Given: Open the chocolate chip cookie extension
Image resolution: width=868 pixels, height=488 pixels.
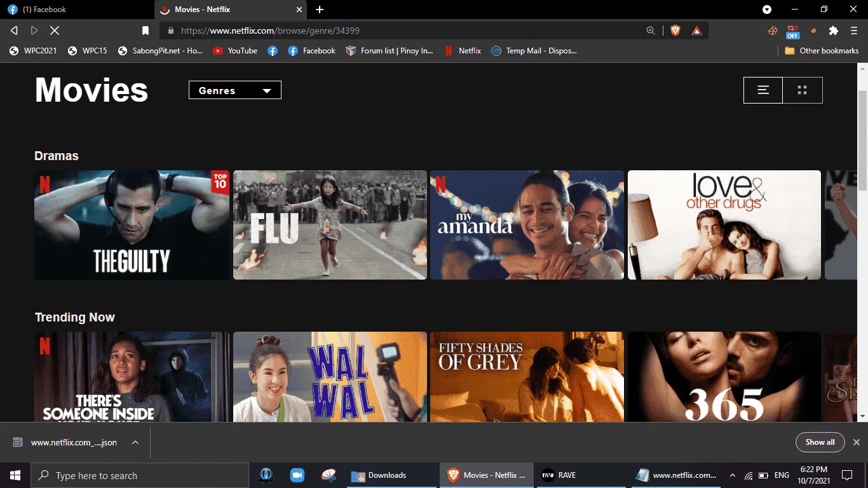Looking at the screenshot, I should pos(773,30).
